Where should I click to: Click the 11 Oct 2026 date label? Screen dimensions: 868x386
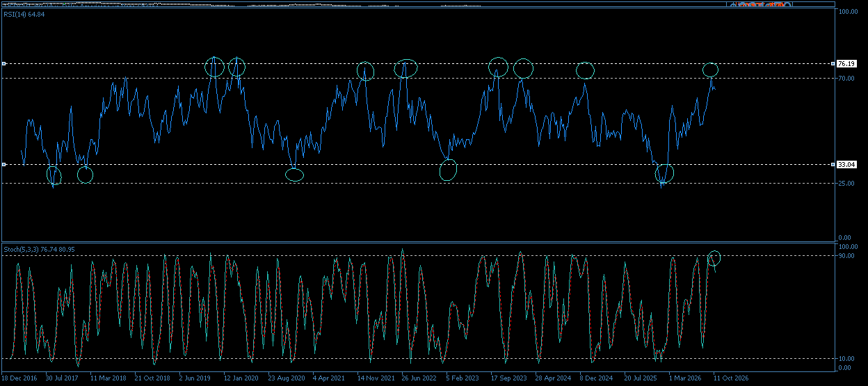731,378
